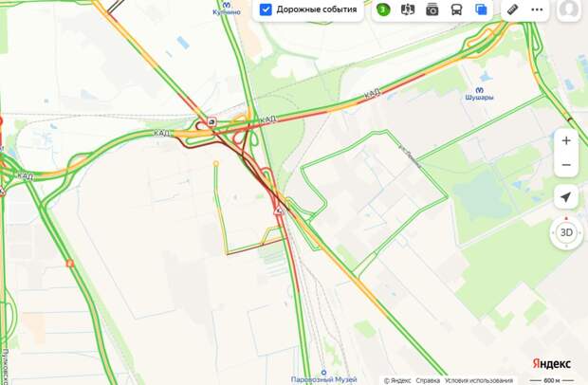Open the street panoramas layer icon

click(408, 9)
